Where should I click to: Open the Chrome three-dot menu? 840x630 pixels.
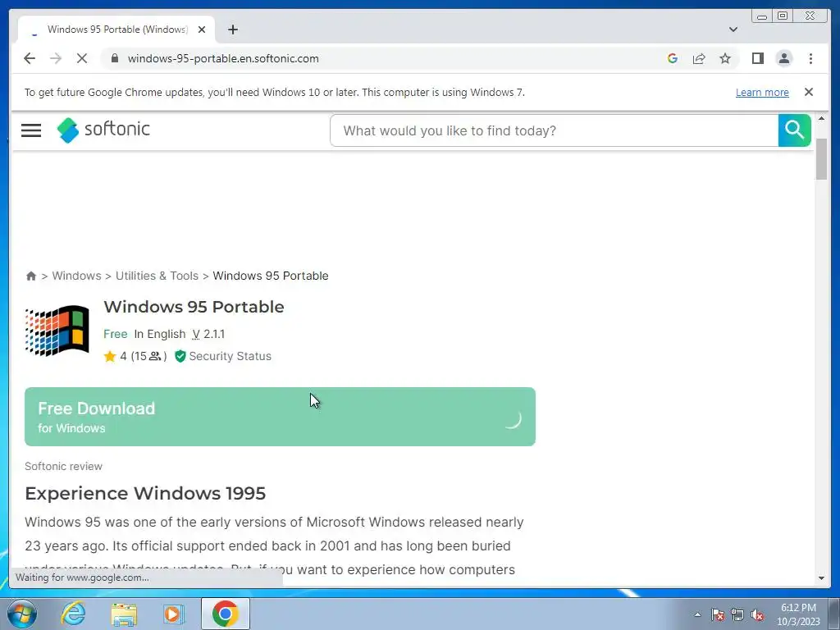(810, 58)
